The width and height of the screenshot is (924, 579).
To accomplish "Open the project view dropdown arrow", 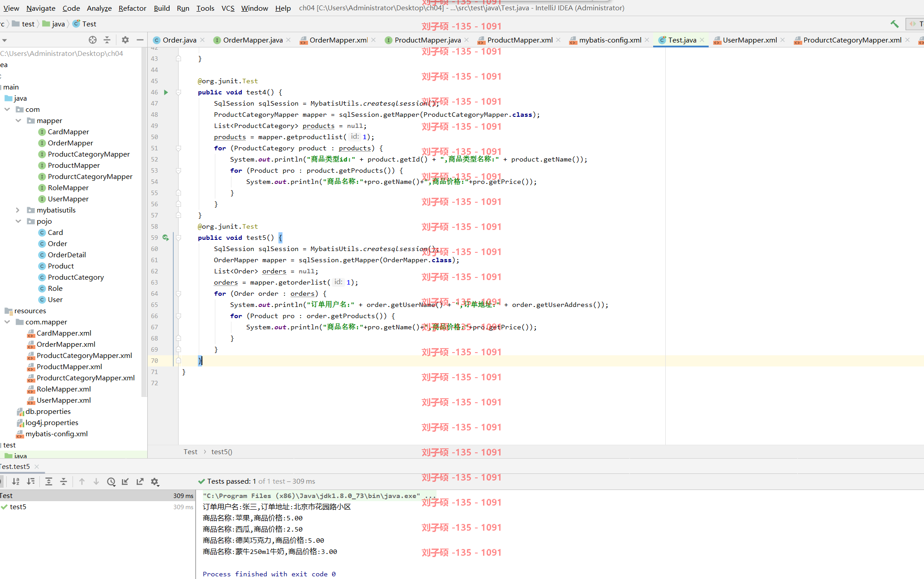I will coord(4,40).
